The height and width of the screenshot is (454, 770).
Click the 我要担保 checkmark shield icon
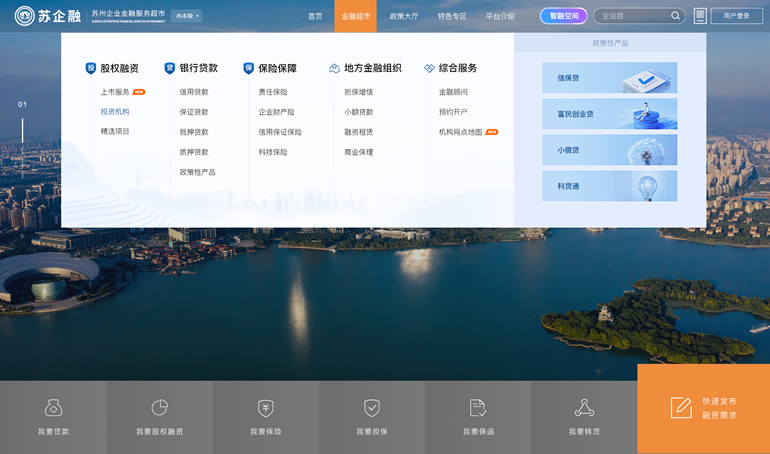[x=371, y=408]
